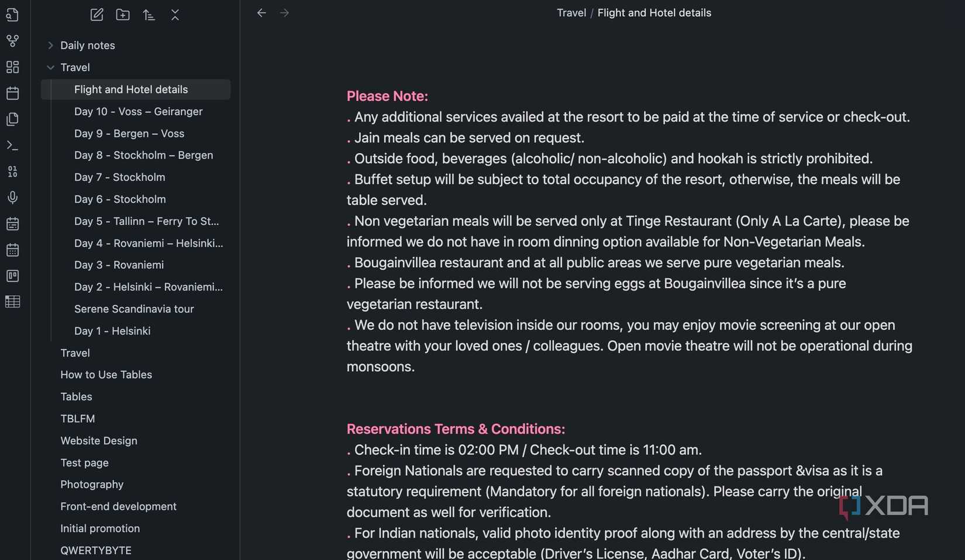The height and width of the screenshot is (560, 965).
Task: Click the Reservations Terms & Conditions heading
Action: pyautogui.click(x=456, y=429)
